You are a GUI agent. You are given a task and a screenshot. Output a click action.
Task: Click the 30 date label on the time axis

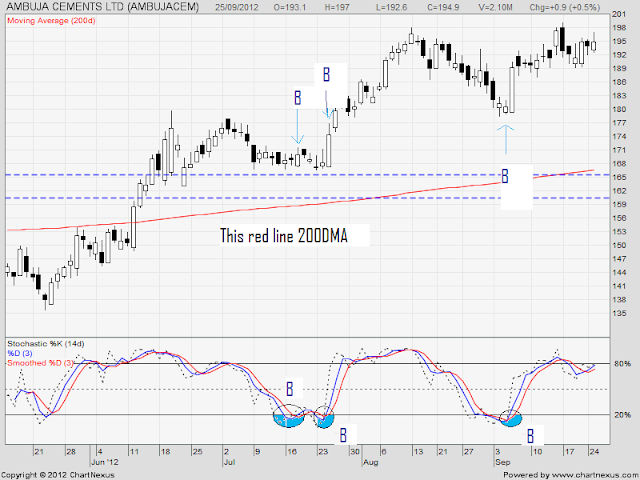click(355, 452)
